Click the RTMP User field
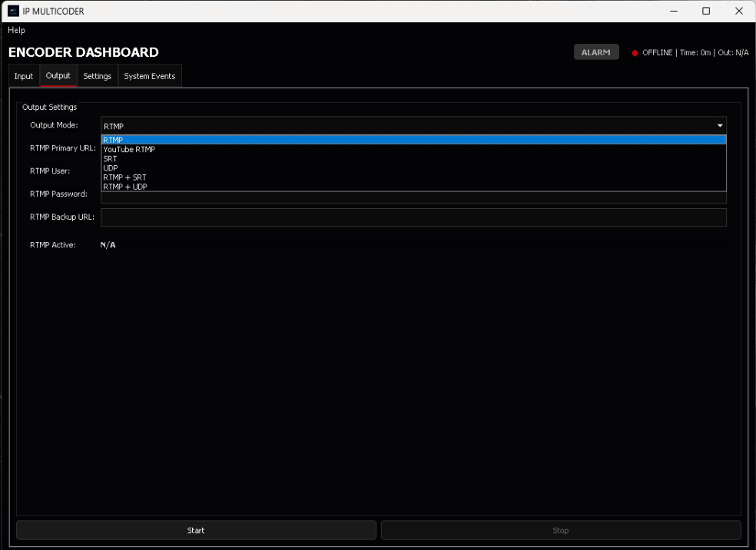756x550 pixels. (x=415, y=171)
